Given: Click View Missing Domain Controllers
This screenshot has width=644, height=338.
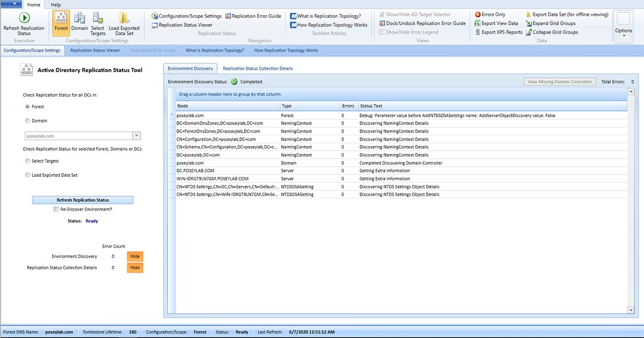Looking at the screenshot, I should pos(560,81).
